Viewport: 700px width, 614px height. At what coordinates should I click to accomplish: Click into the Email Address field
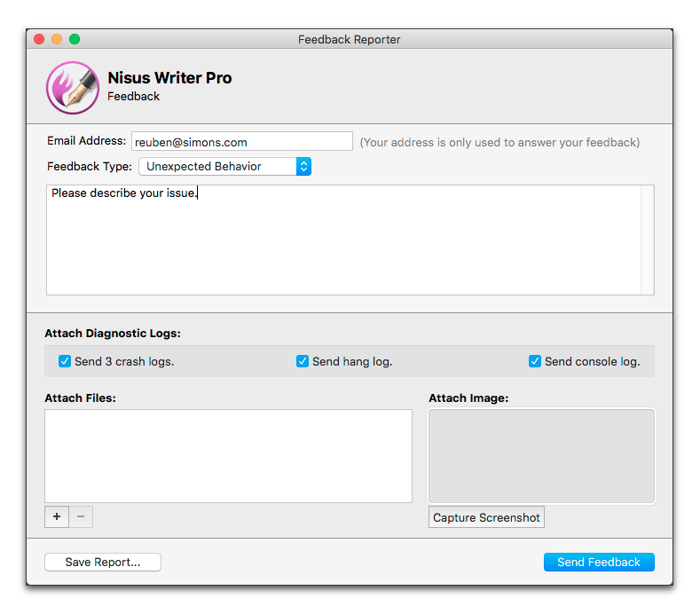pos(242,141)
